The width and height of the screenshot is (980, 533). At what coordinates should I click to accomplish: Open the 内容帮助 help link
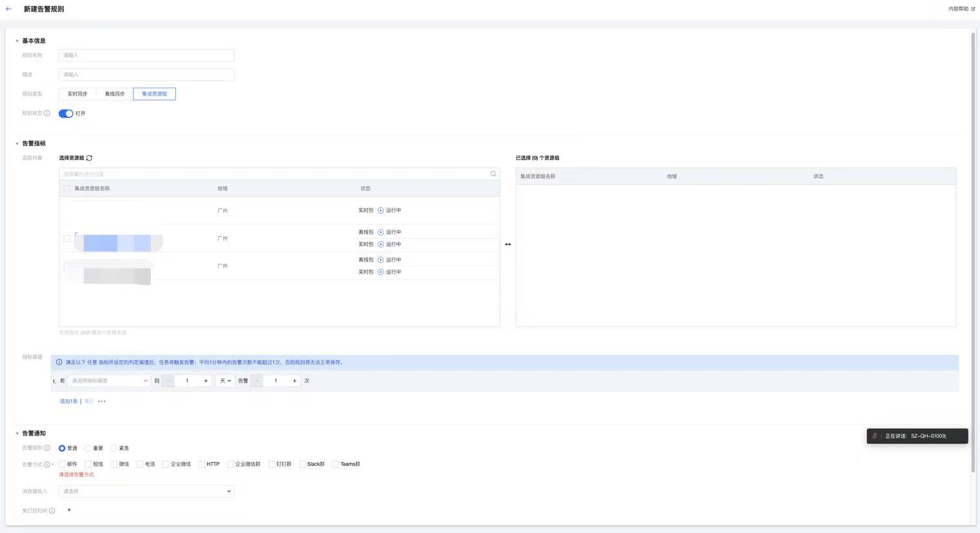(x=961, y=9)
